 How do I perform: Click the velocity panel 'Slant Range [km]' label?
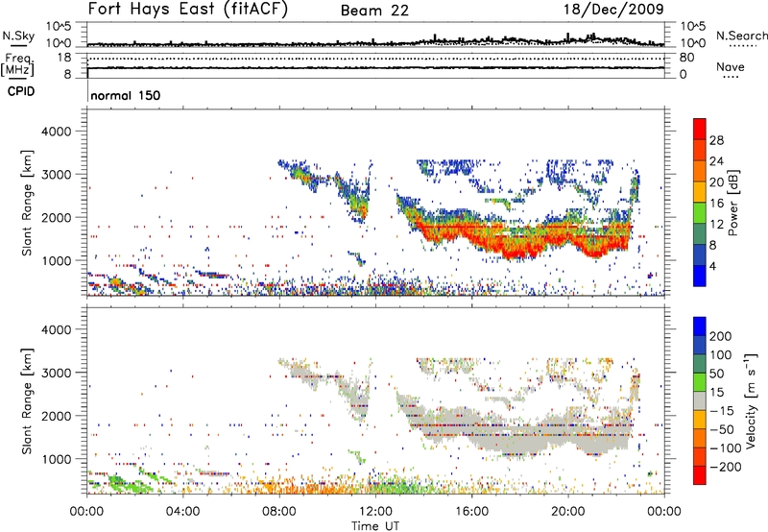tap(27, 401)
